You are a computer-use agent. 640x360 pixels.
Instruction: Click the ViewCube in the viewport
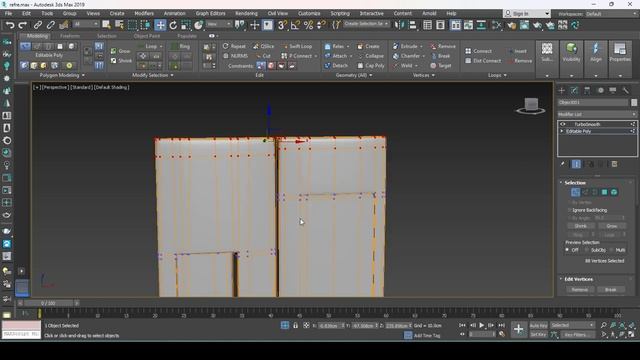531,106
